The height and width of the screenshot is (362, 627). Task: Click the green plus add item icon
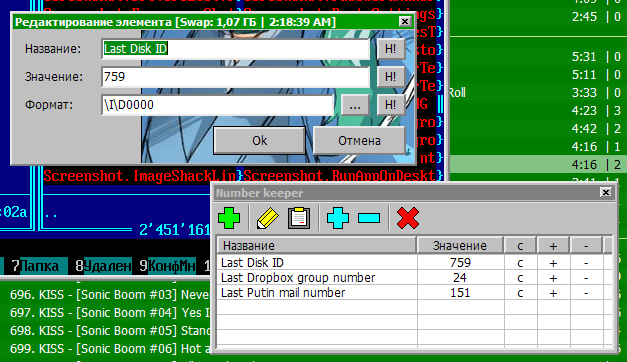[x=229, y=218]
